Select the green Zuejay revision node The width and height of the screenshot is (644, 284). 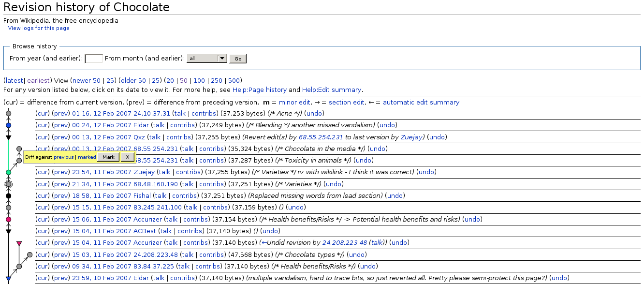pos(8,172)
